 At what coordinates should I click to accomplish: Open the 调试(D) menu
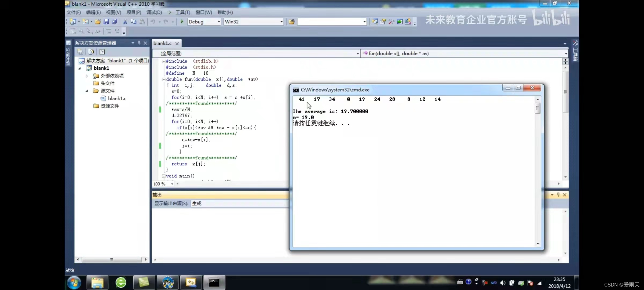point(154,12)
